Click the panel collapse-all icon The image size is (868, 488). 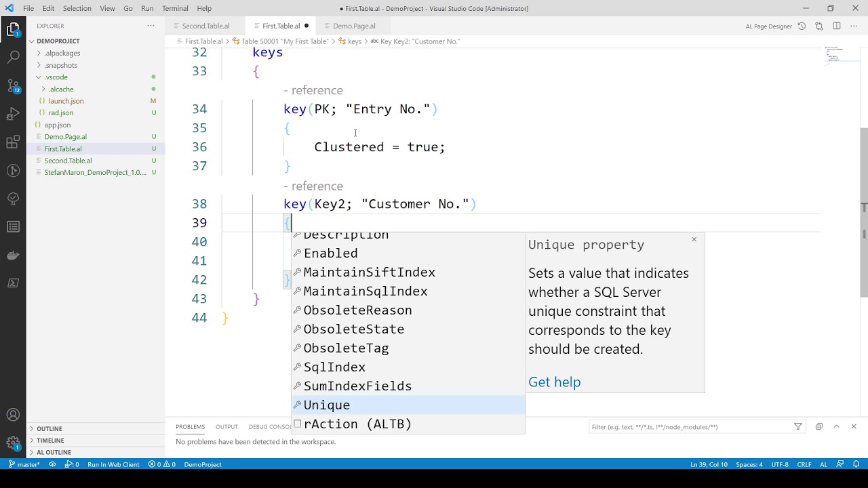818,426
